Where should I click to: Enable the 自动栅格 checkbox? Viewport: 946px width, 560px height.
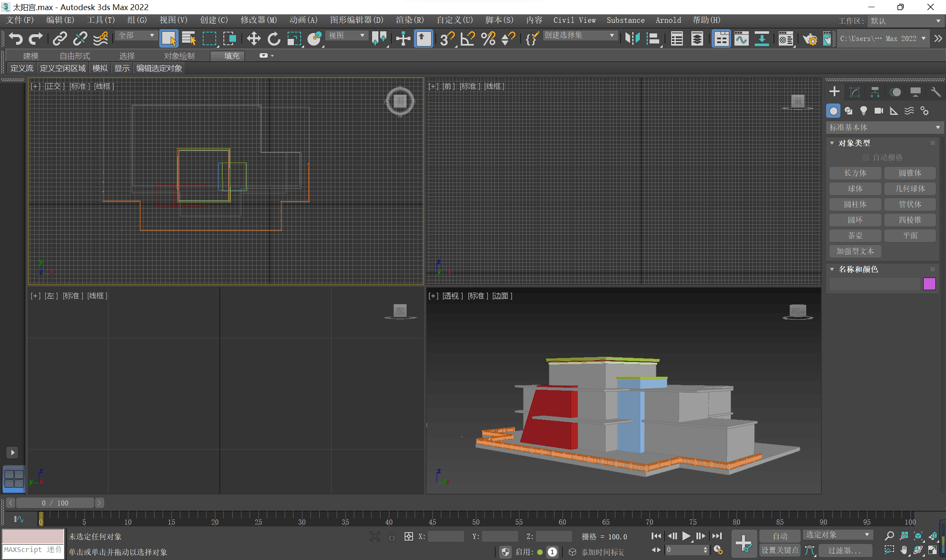pos(865,158)
